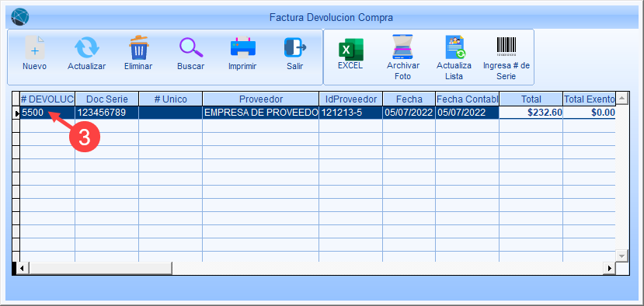644x306 pixels.
Task: Export to EXCEL icon
Action: click(x=351, y=49)
